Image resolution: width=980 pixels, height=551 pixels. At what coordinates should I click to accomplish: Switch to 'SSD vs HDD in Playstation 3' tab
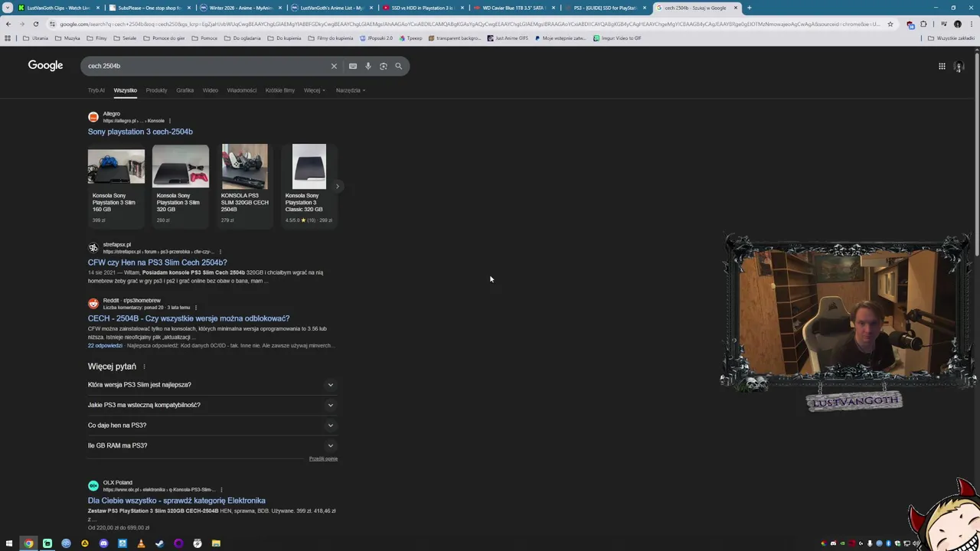click(421, 8)
